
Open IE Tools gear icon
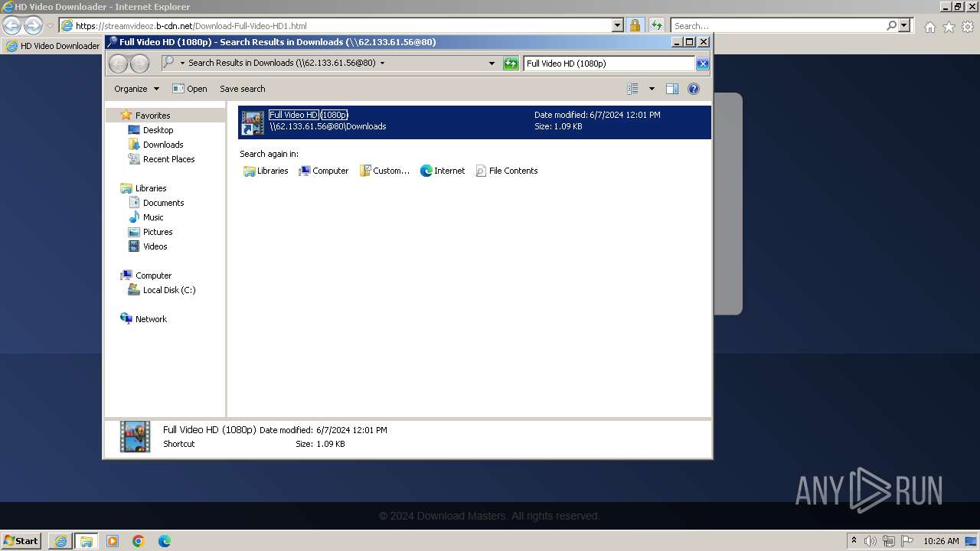pos(968,27)
